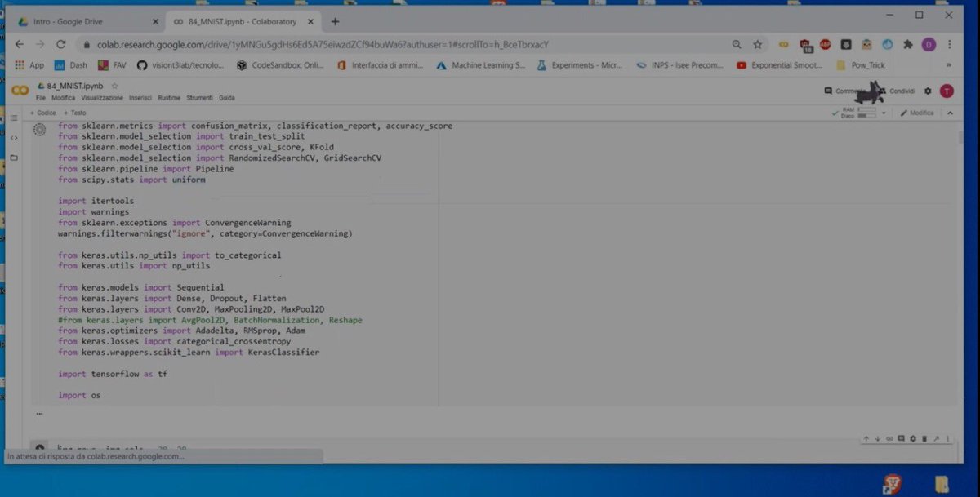Open the AdBlock Plus extension

tap(826, 44)
